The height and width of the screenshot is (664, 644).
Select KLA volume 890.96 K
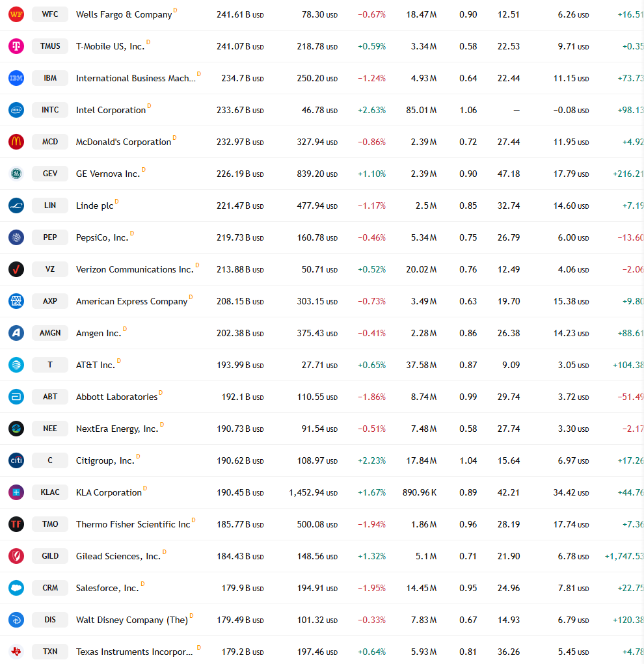(420, 492)
